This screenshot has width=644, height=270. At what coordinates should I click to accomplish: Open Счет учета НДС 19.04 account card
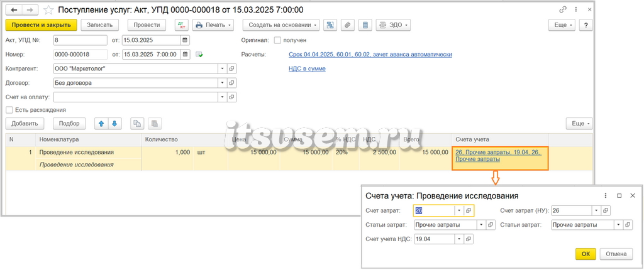469,239
